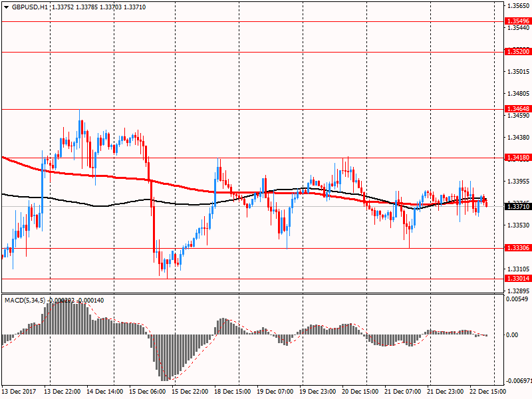Open the chart dropdown triangle beside GBPUSD,H1

tap(7, 7)
